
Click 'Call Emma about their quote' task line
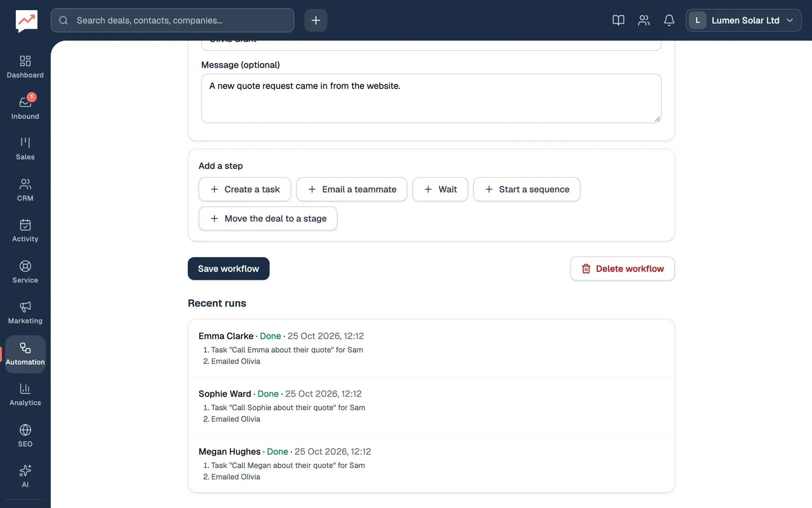(x=283, y=350)
